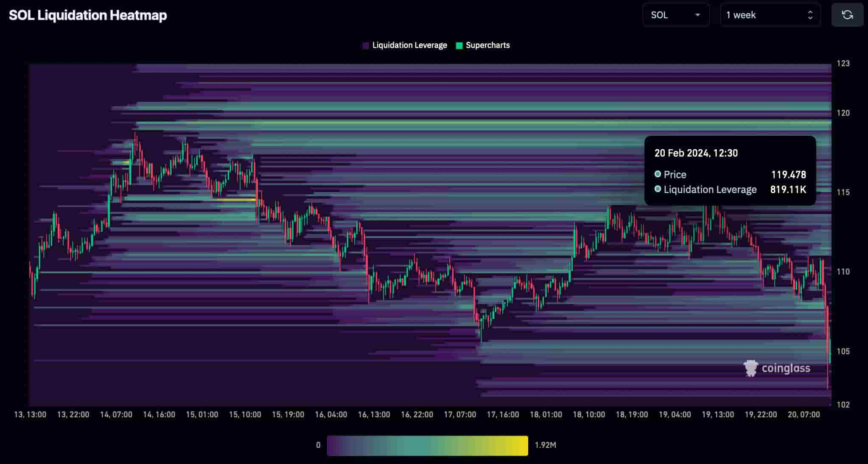The height and width of the screenshot is (464, 868).
Task: Click the 19, 13:00 time axis label
Action: pos(718,414)
